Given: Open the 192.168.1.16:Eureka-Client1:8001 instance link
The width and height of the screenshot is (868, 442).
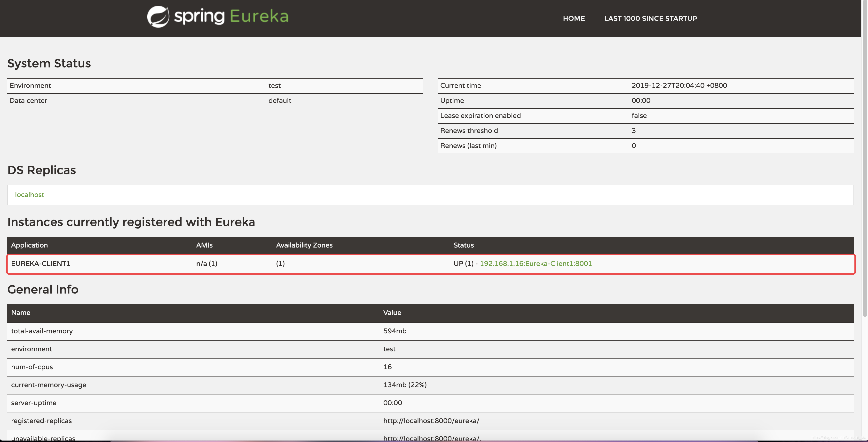Looking at the screenshot, I should (536, 263).
